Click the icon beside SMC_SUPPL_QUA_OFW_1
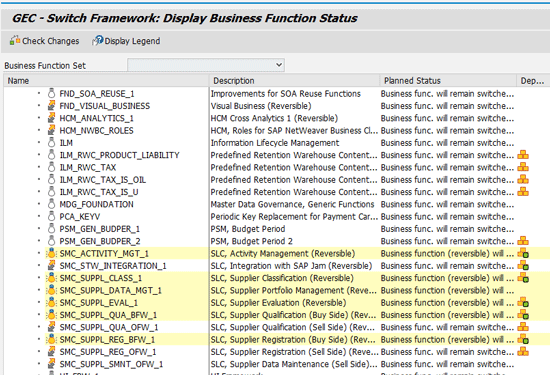The height and width of the screenshot is (375, 550). point(52,327)
